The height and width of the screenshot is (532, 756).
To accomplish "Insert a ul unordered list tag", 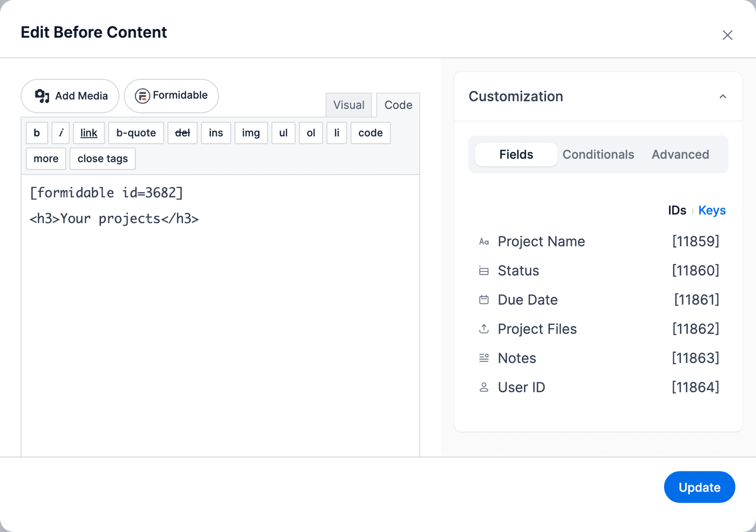I will [x=283, y=133].
